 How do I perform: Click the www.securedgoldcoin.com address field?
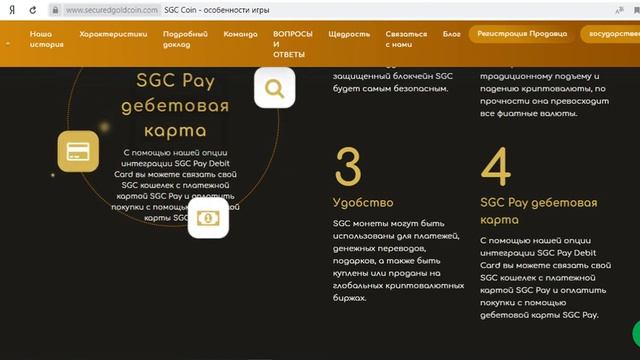coord(112,10)
